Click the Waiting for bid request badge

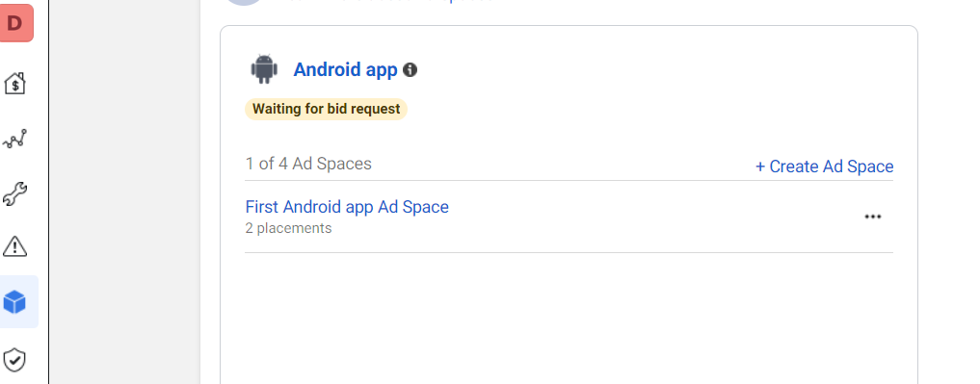pyautogui.click(x=326, y=109)
